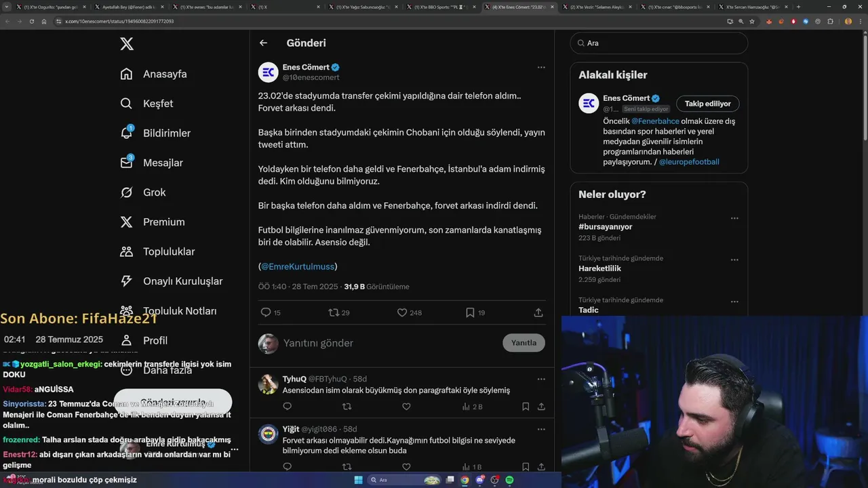Open Chrome from the taskbar
Screen dimensions: 868x488
tap(465, 480)
